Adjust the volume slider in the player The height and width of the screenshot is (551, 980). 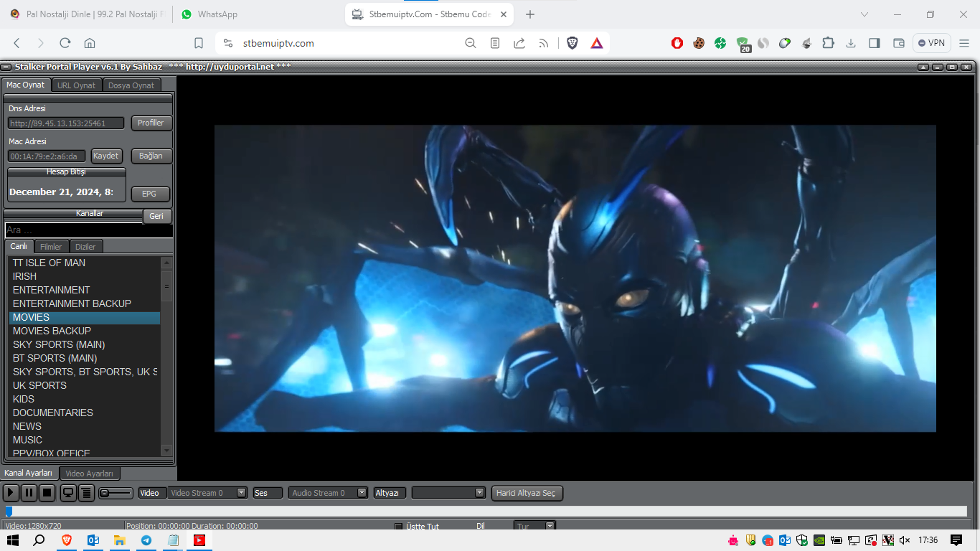point(116,493)
